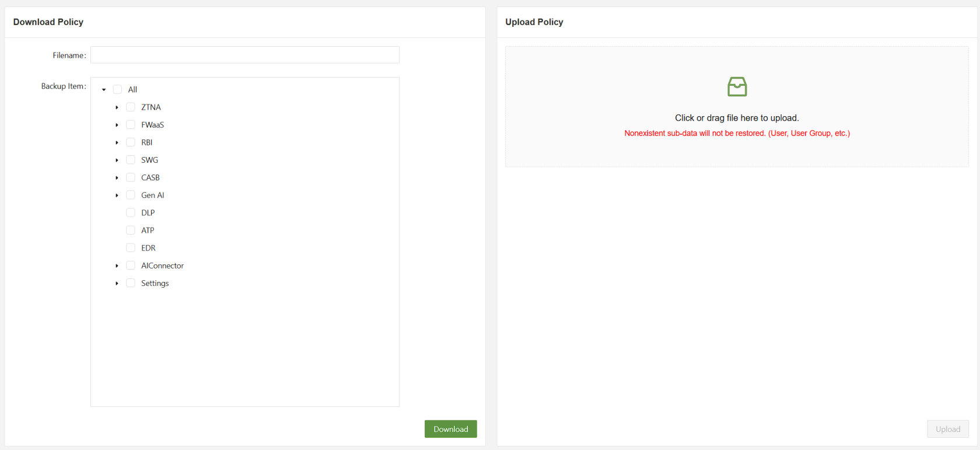Select the RBI tree item label
The image size is (980, 450).
pyautogui.click(x=146, y=142)
